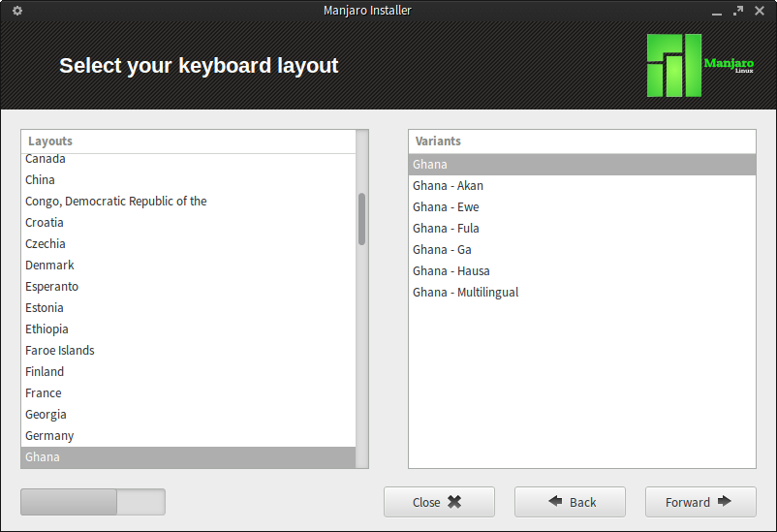The width and height of the screenshot is (777, 532).
Task: Select Congo, Democratic Republic of the
Action: (188, 201)
